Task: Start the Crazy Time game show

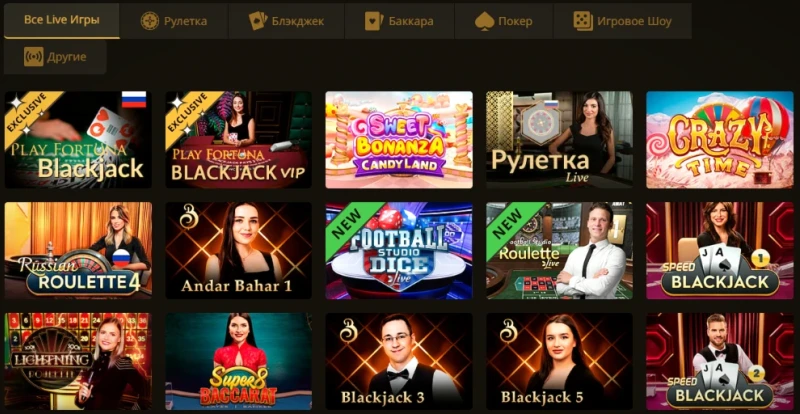Action: [720, 140]
